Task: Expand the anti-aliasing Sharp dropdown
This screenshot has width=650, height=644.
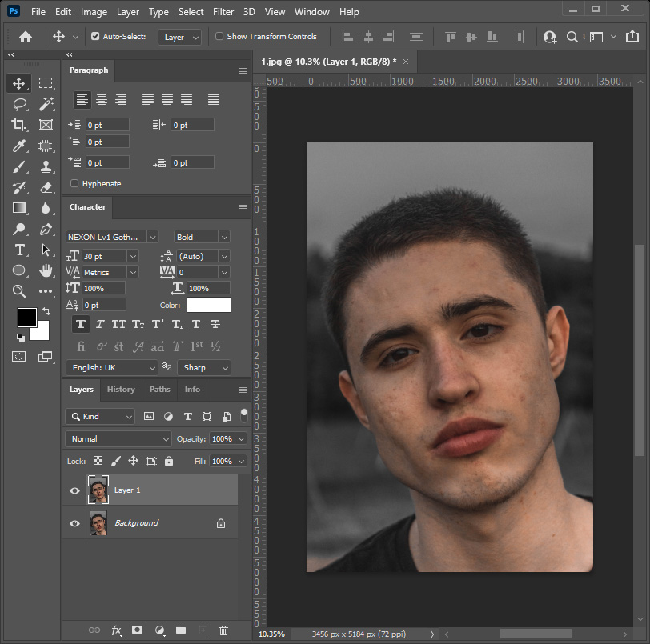Action: pyautogui.click(x=204, y=368)
